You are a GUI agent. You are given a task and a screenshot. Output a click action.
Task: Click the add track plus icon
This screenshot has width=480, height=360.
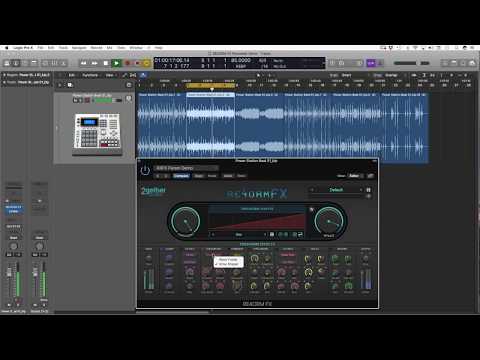click(60, 85)
